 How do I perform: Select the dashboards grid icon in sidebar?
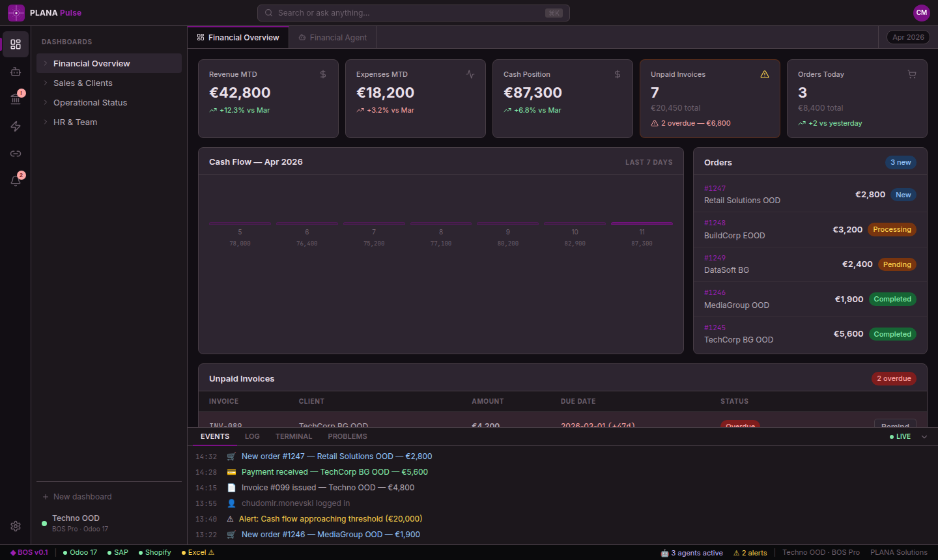pos(16,44)
